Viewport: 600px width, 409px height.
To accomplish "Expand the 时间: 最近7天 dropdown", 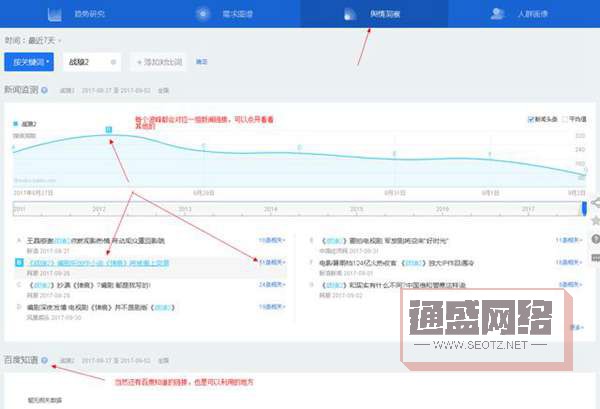I will [x=34, y=41].
